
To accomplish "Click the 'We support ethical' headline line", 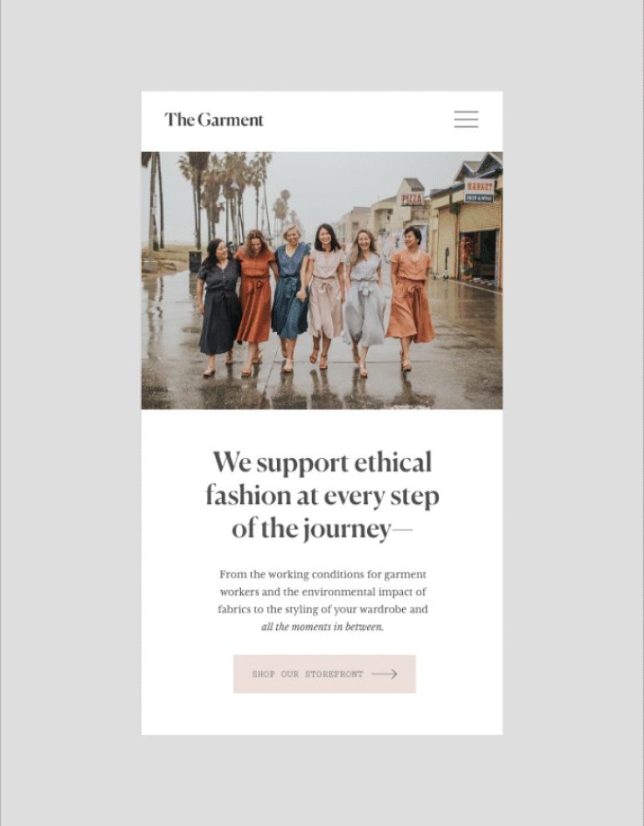I will pos(322,462).
